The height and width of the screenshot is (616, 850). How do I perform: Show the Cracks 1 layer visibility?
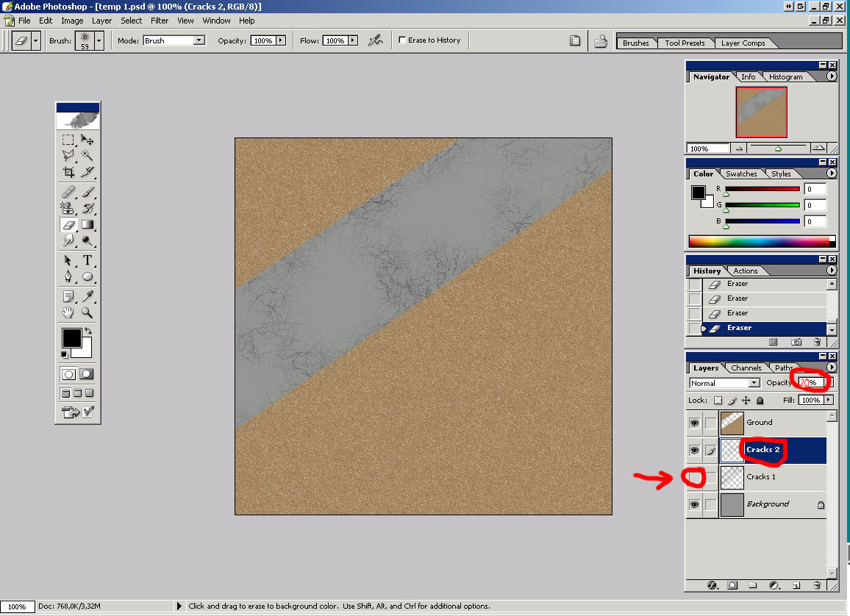point(694,477)
